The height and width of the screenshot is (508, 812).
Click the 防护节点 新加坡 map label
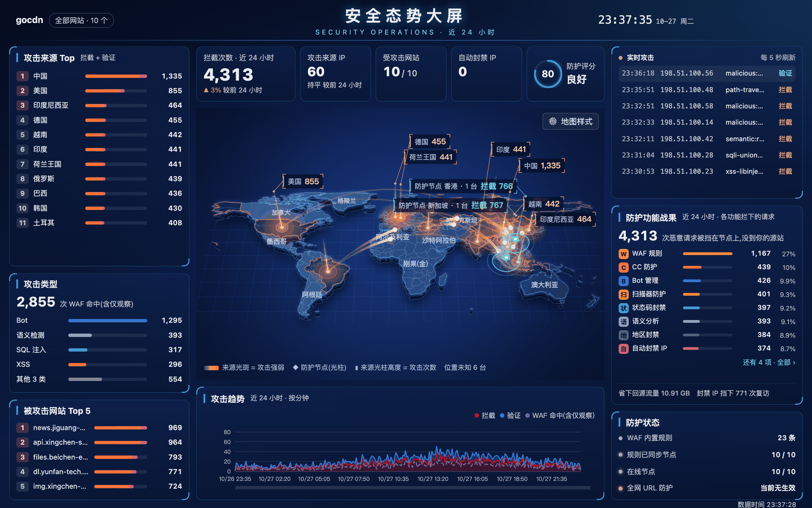click(451, 206)
